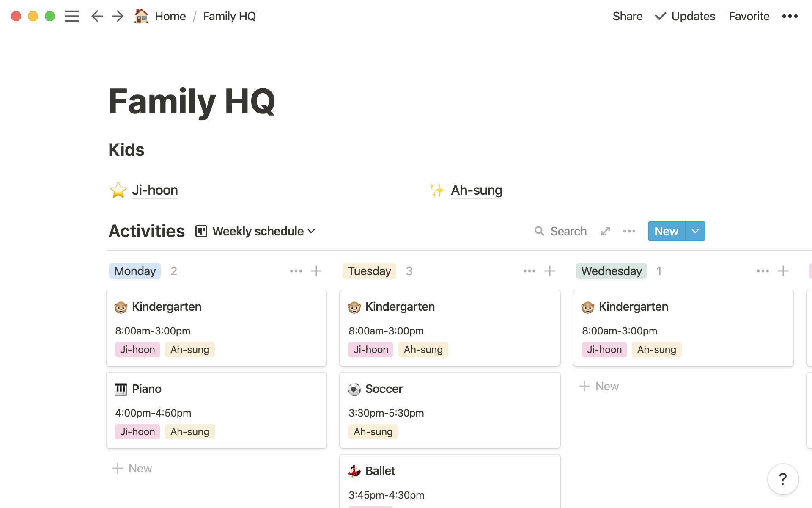Image resolution: width=812 pixels, height=508 pixels.
Task: Click the blue New button
Action: pos(667,231)
